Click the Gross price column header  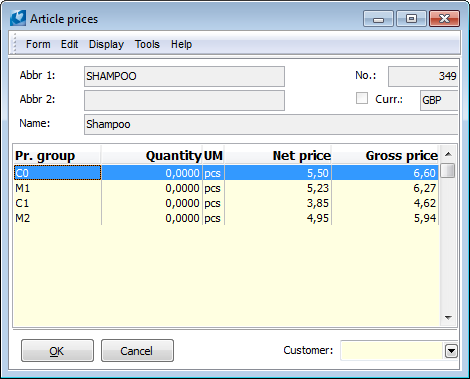[385, 155]
